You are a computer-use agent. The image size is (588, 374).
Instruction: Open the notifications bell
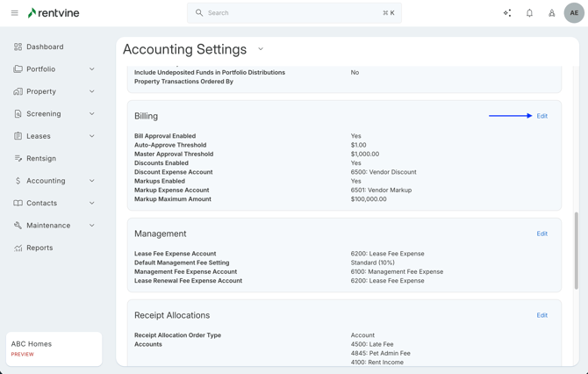point(529,13)
